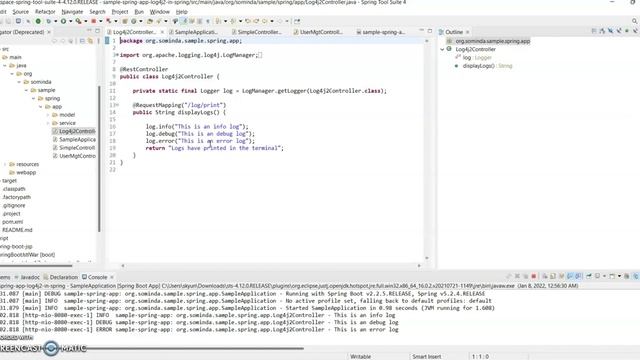The height and width of the screenshot is (360, 640).
Task: Open the Run menu
Action: pyautogui.click(x=139, y=12)
